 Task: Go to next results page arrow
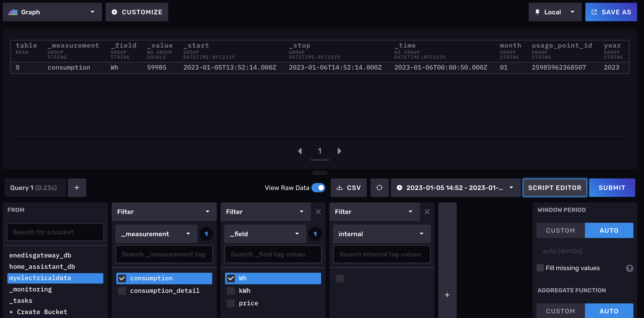(x=339, y=151)
